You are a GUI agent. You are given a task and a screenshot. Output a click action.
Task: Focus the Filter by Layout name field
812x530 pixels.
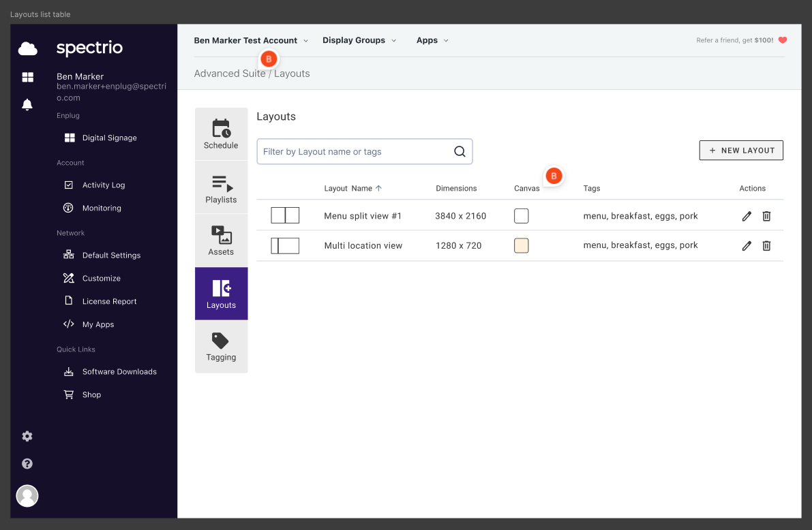[355, 152]
